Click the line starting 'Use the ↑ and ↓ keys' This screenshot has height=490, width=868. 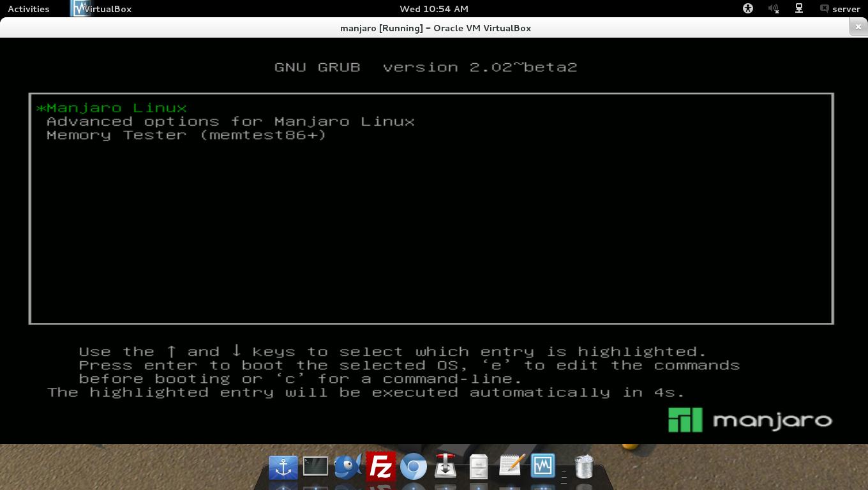point(393,352)
